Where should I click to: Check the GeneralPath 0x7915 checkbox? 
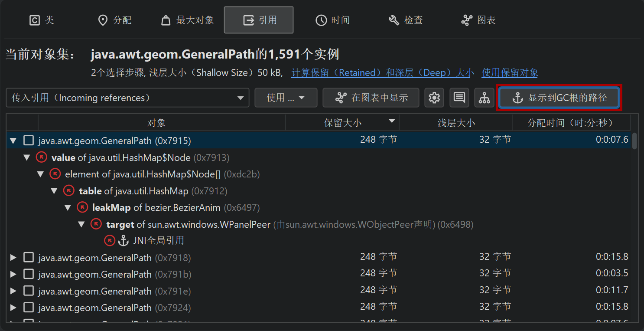click(x=29, y=141)
